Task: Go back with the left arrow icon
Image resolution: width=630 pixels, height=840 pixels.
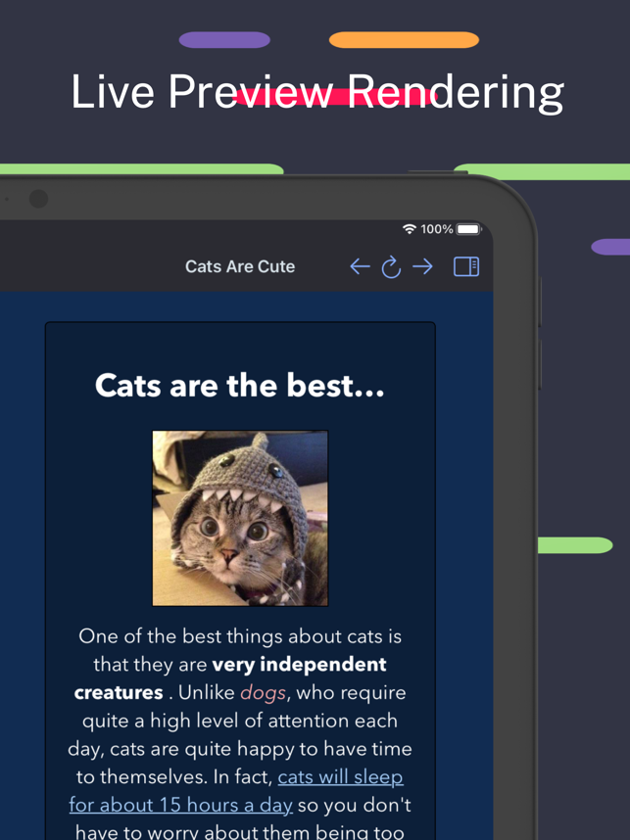Action: click(x=360, y=266)
